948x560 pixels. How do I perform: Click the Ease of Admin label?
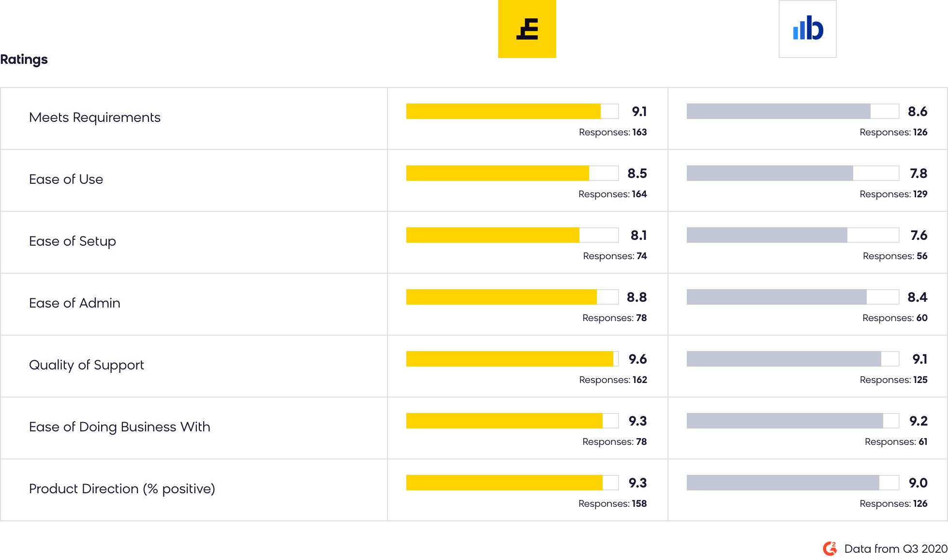[x=74, y=303]
